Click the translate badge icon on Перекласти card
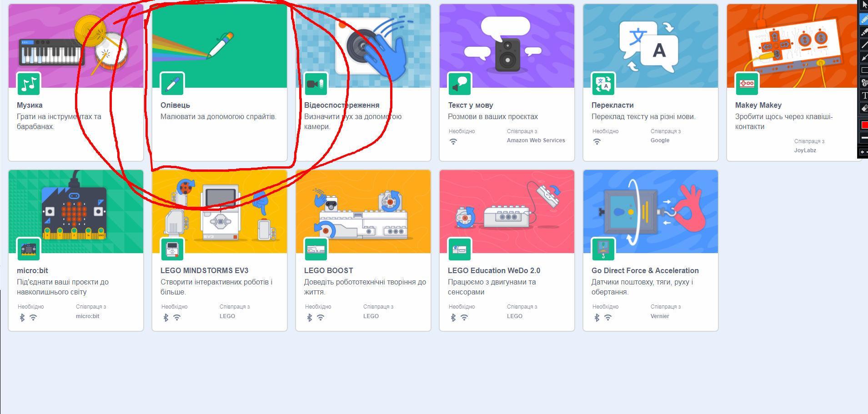Viewport: 868px width, 414px height. tap(603, 84)
